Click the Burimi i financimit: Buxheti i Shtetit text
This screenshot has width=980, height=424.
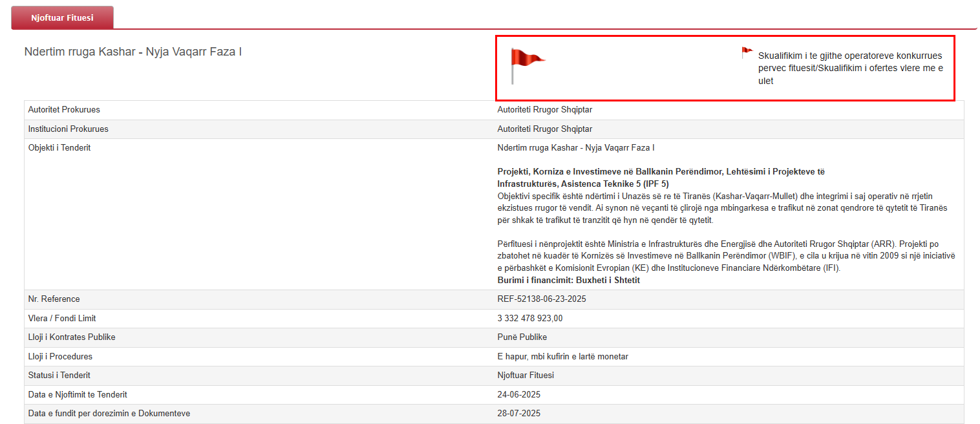568,281
